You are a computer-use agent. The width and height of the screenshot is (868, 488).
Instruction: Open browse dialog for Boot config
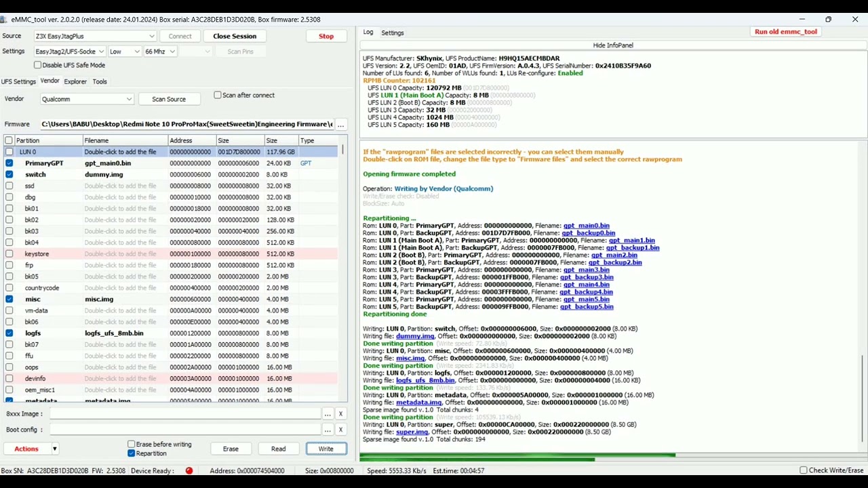coord(328,430)
